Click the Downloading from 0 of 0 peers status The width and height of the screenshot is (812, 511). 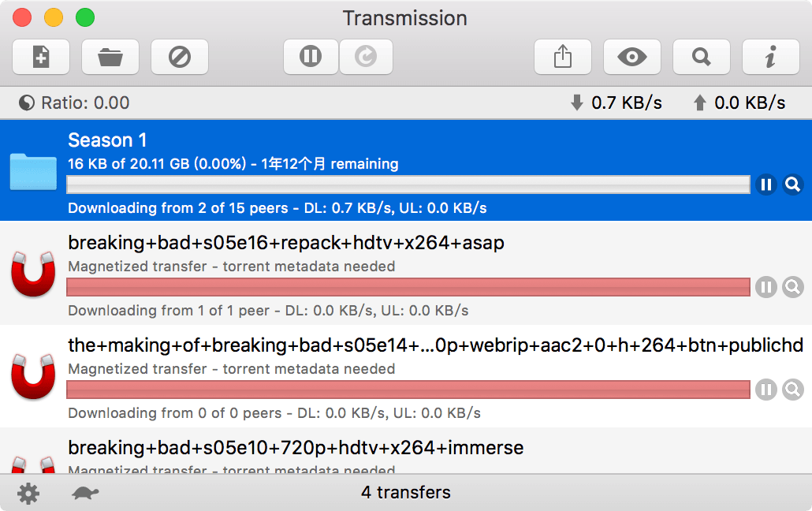point(274,413)
